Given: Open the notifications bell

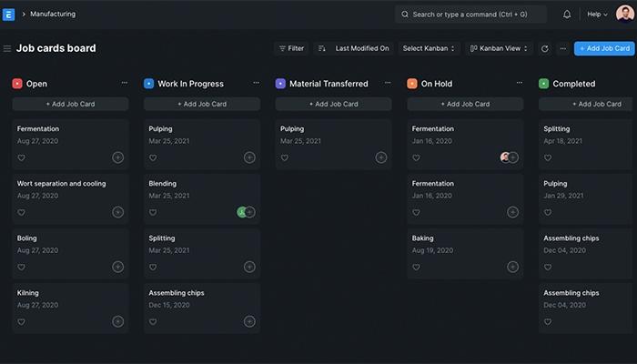Looking at the screenshot, I should tap(567, 15).
